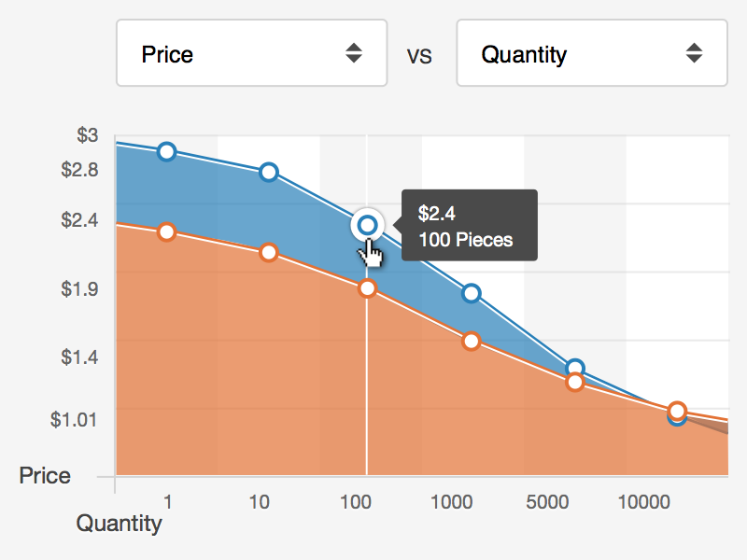Click the orange point at quantity 10

[x=268, y=252]
